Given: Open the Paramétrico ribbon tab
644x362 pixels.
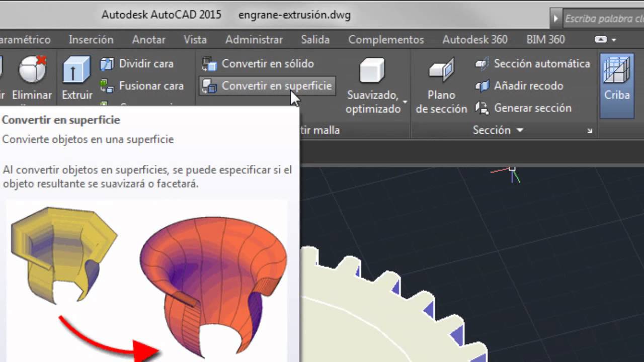Looking at the screenshot, I should coord(25,39).
